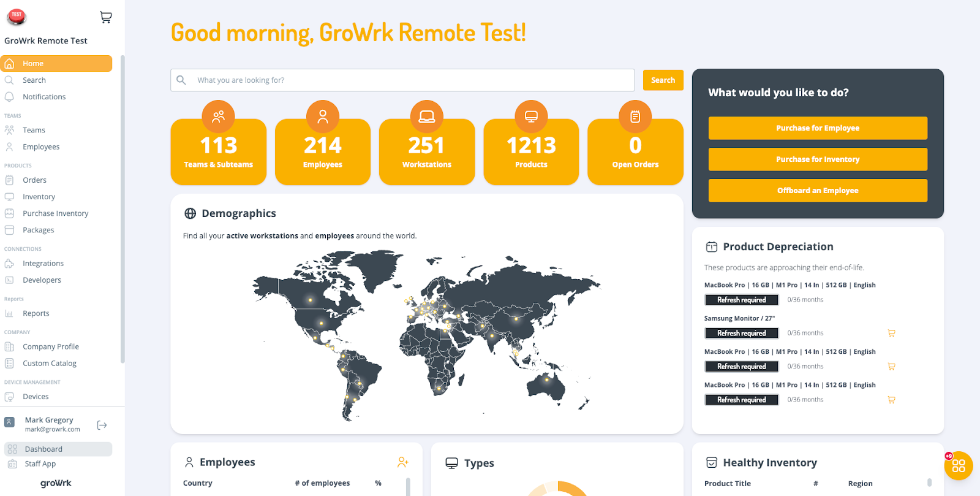The image size is (980, 496).
Task: Click the 'What you are looking for?' search field
Action: coord(410,80)
